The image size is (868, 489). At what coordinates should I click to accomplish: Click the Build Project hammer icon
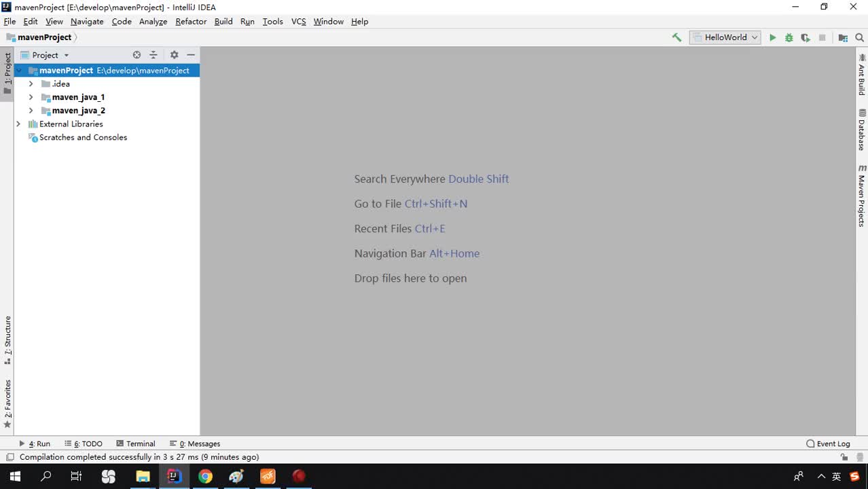click(x=676, y=37)
